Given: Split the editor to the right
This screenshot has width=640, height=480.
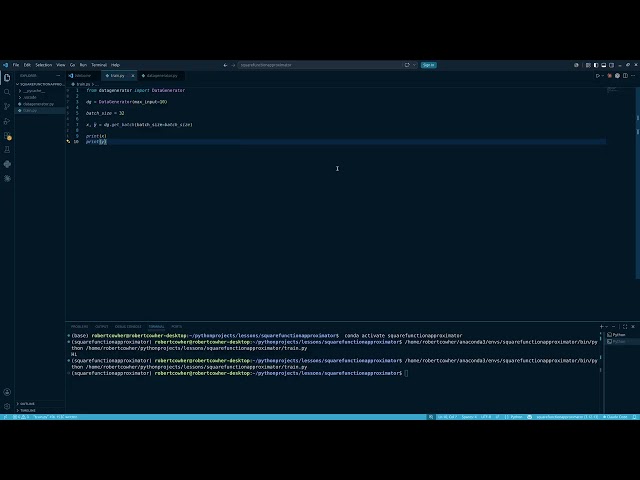Looking at the screenshot, I should point(625,76).
